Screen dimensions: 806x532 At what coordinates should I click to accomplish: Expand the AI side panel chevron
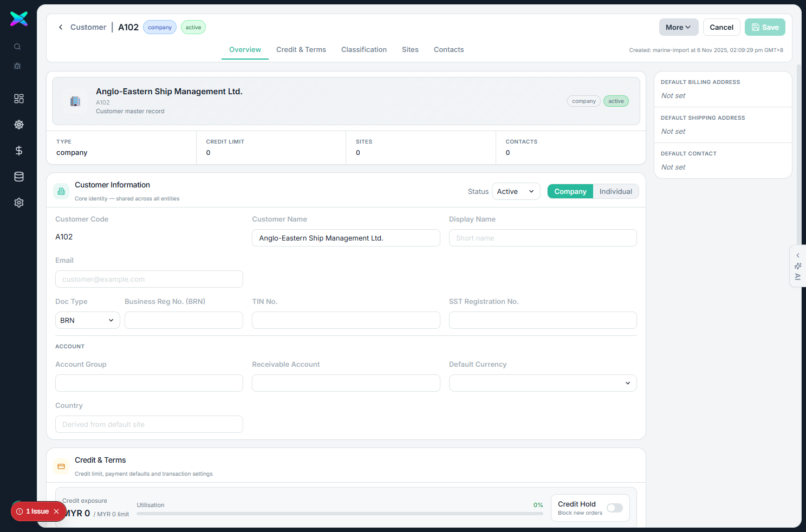coord(798,255)
